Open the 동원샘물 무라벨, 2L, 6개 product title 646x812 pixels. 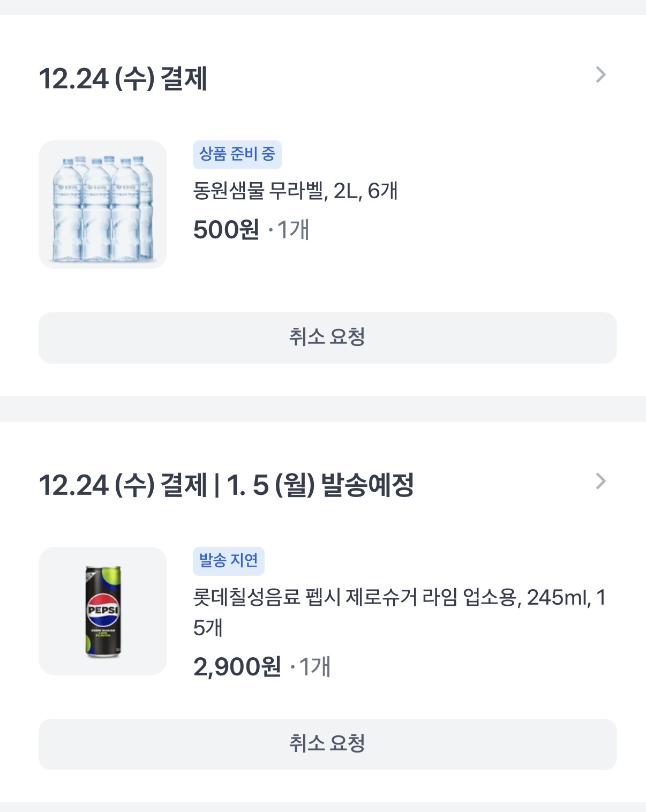coord(295,191)
